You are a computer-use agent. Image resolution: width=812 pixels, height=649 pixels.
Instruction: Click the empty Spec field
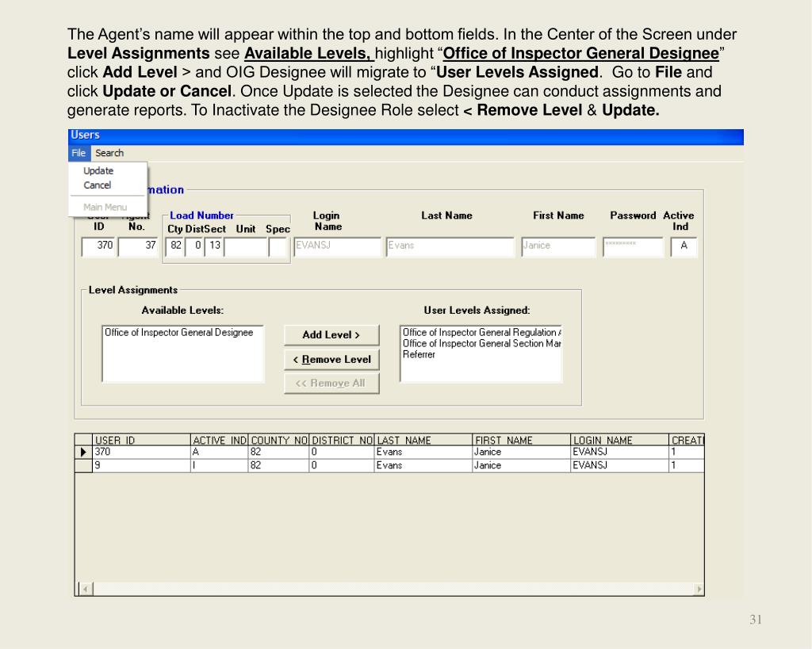tap(278, 246)
